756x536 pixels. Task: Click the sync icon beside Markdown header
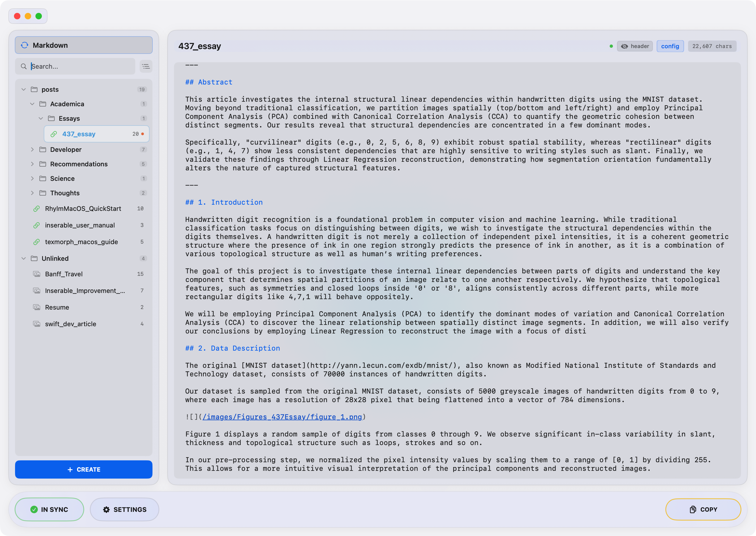(x=24, y=45)
